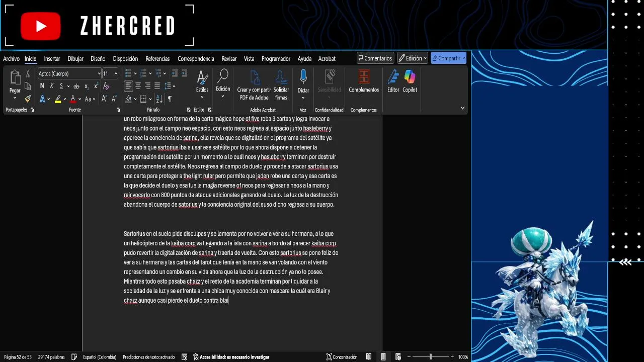
Task: Click Solicitar firmas icon
Action: click(x=281, y=85)
